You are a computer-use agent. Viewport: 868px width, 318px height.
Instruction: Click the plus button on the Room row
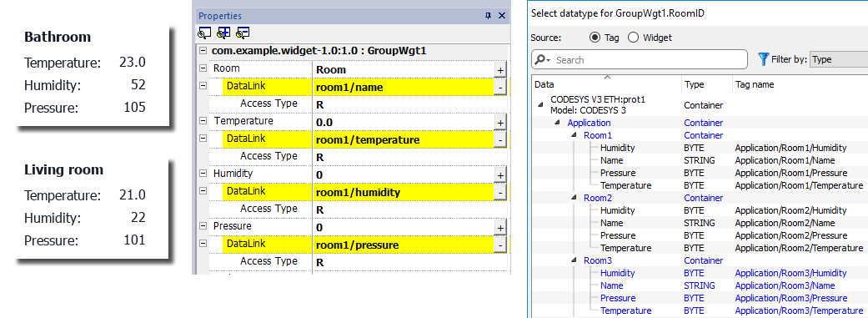tap(500, 70)
